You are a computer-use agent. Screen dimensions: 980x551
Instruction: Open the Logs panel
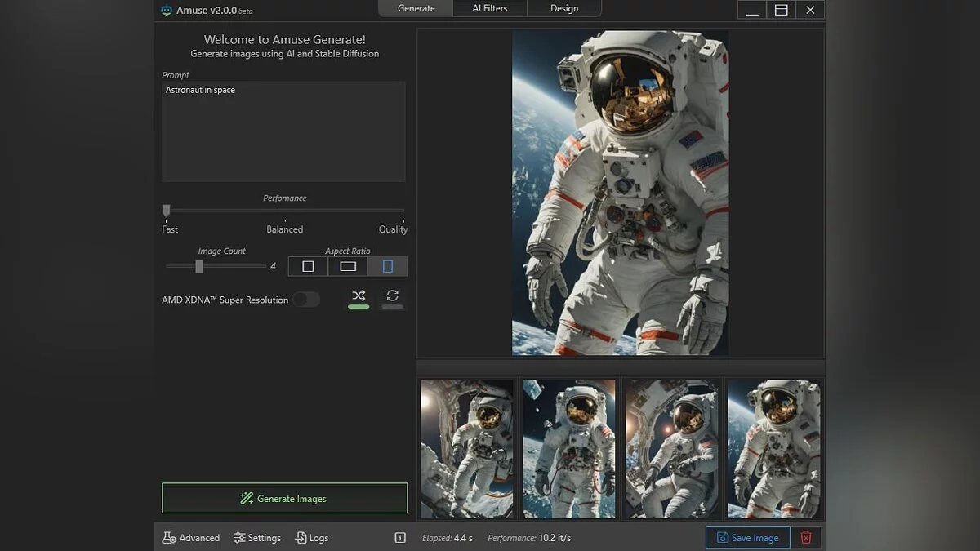(x=312, y=538)
